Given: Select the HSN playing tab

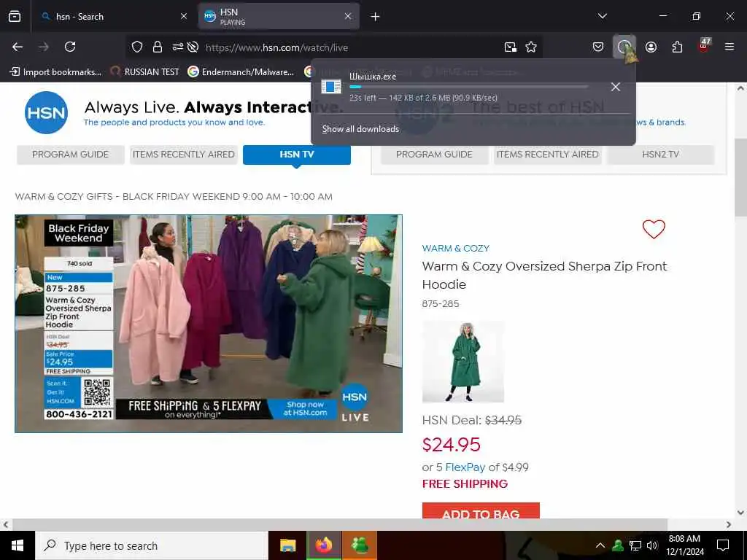Looking at the screenshot, I should [279, 16].
